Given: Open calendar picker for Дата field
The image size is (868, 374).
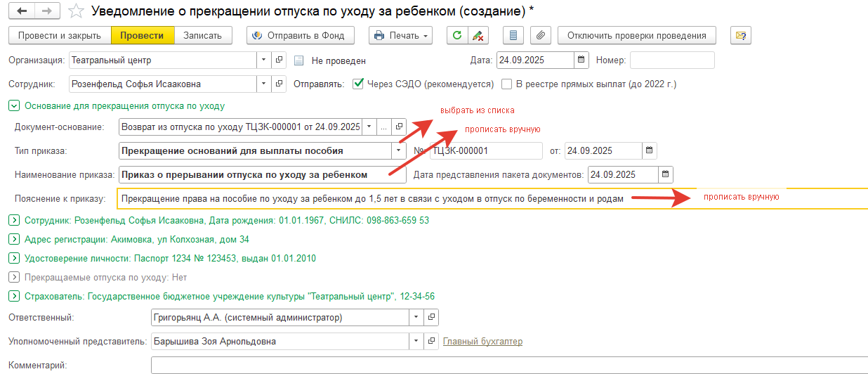Looking at the screenshot, I should [581, 60].
